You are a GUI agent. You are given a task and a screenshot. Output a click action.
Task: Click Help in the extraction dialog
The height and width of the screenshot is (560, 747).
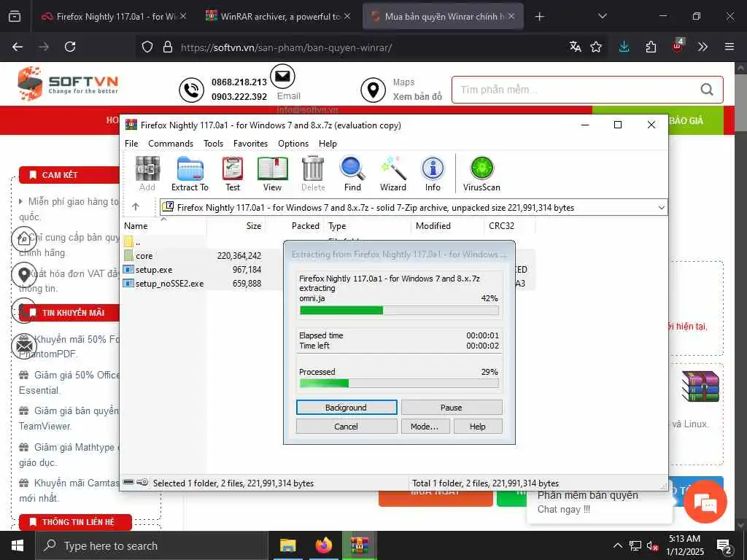477,426
